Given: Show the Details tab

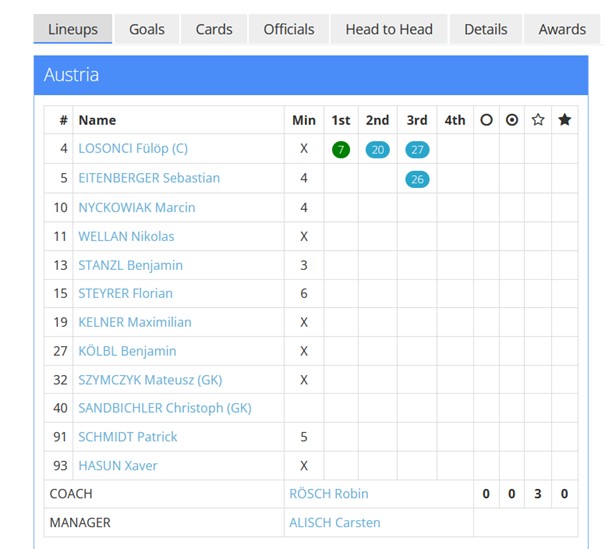Looking at the screenshot, I should 485,29.
